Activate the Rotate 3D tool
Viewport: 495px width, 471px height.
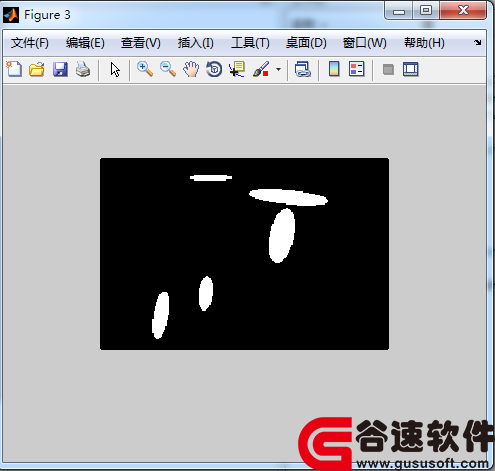[214, 69]
